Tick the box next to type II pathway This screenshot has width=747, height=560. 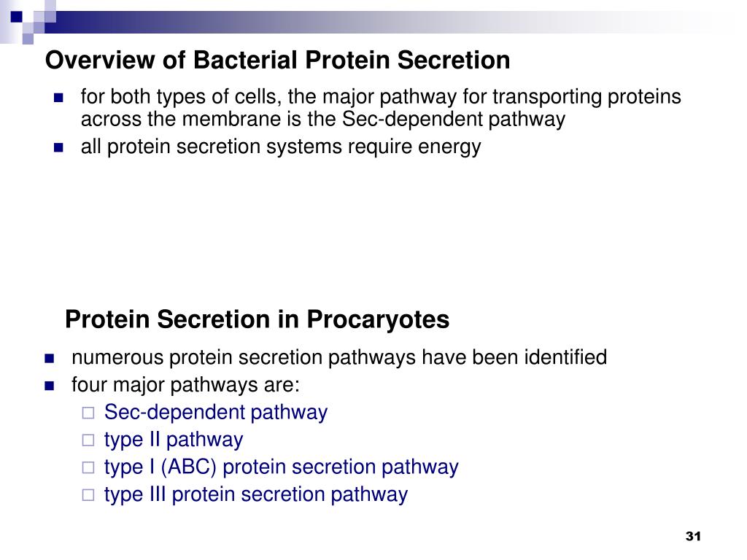(88, 440)
